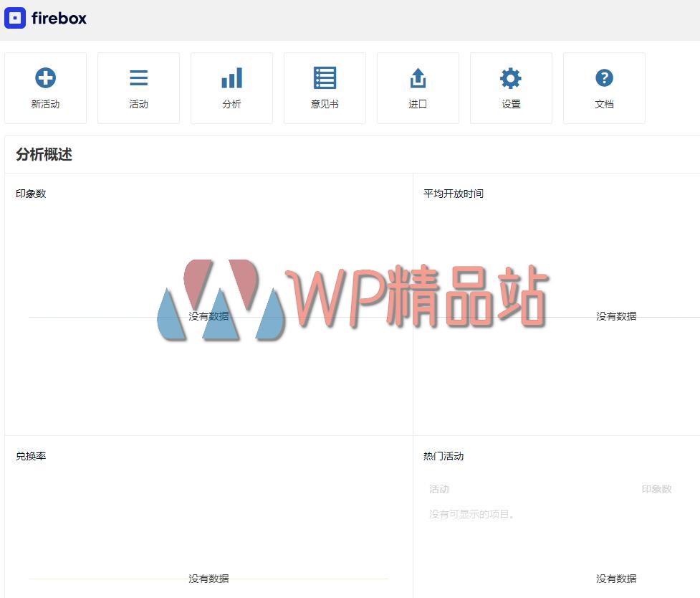Click the 活动 column header in 热门活动
This screenshot has width=700, height=598.
tap(438, 488)
